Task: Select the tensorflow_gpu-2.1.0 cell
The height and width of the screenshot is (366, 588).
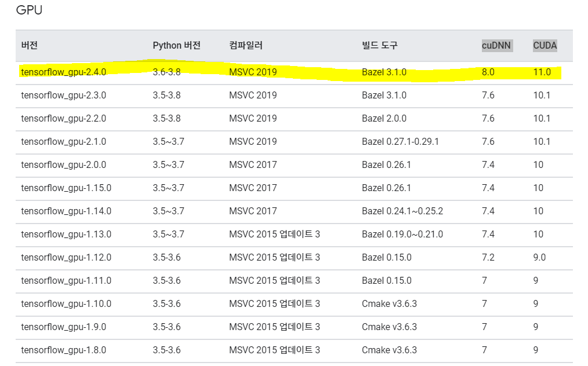Action: click(x=63, y=142)
